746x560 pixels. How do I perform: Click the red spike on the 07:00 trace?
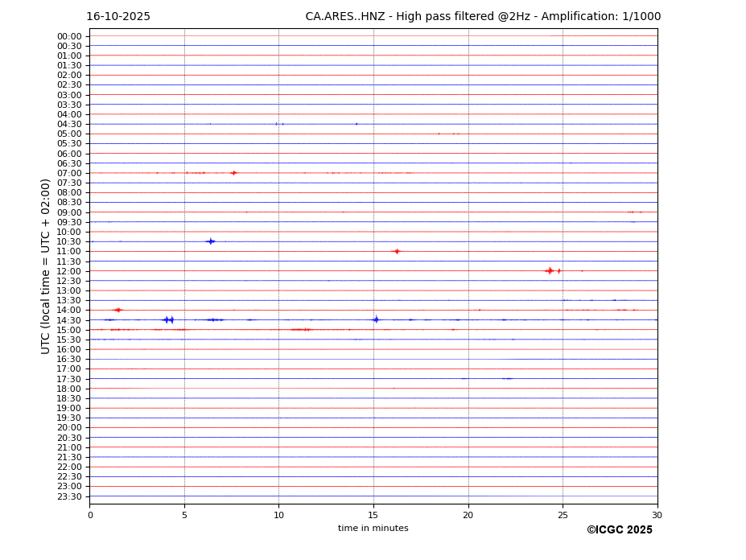[233, 173]
